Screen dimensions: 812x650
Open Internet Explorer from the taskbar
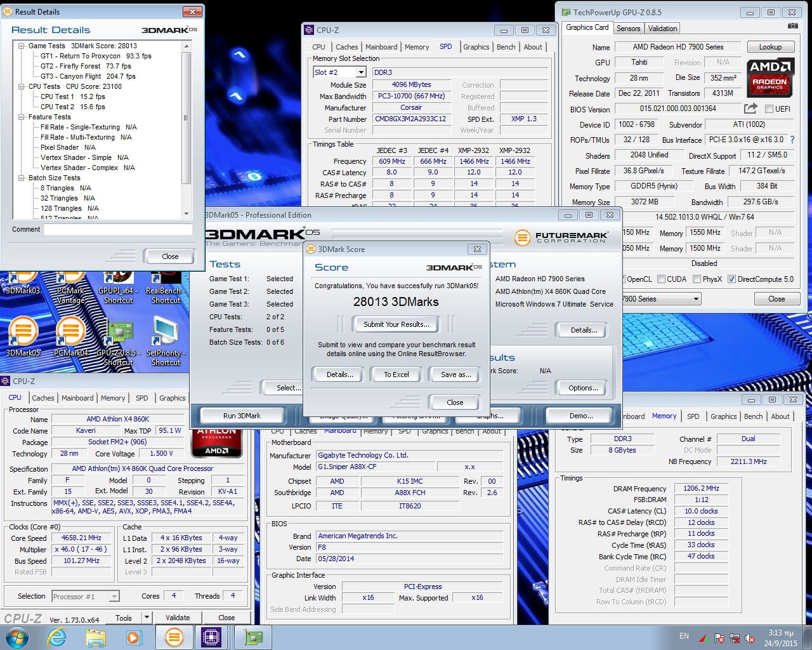click(57, 637)
